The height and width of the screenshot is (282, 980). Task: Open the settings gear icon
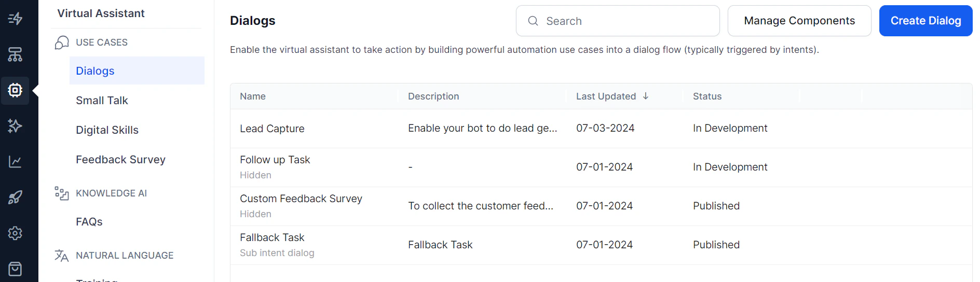coord(15,233)
